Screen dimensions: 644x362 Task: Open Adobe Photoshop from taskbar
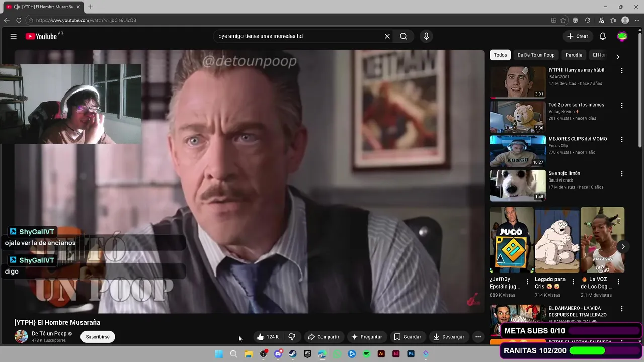(411, 354)
